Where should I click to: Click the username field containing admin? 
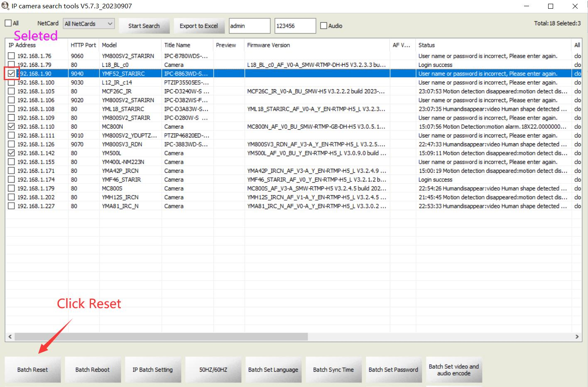click(250, 26)
